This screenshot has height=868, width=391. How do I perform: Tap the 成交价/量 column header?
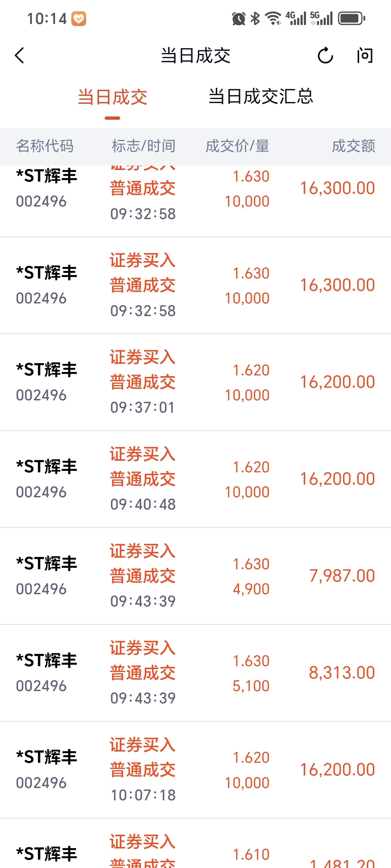[237, 146]
